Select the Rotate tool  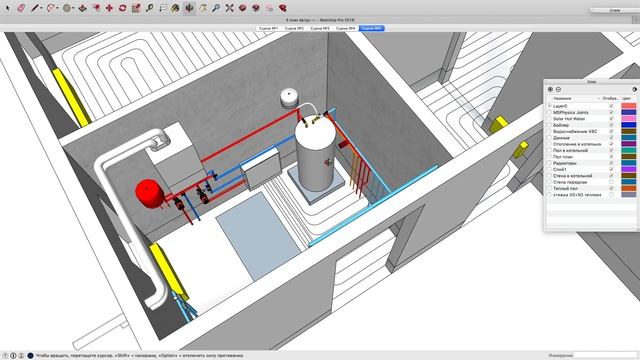point(123,8)
